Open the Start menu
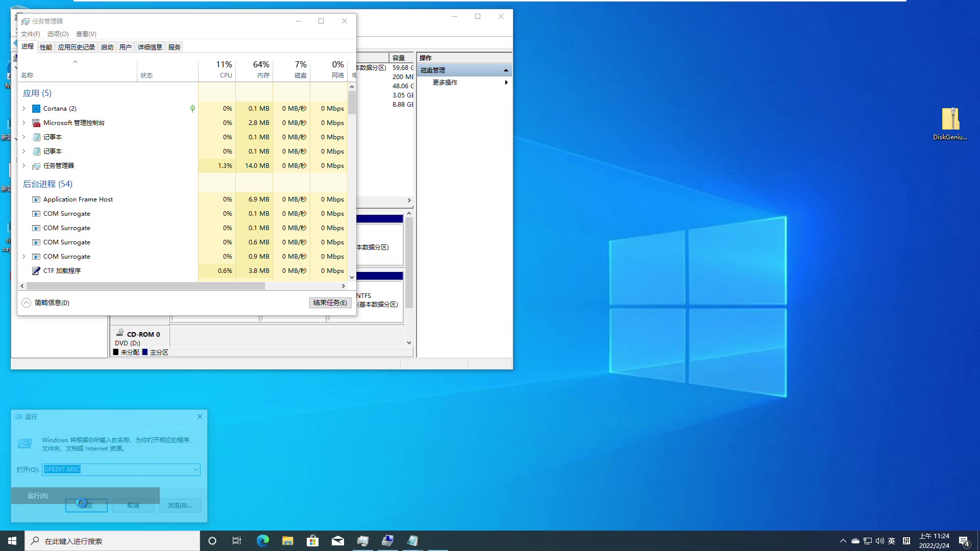Screen dimensions: 980x551 pos(12,540)
